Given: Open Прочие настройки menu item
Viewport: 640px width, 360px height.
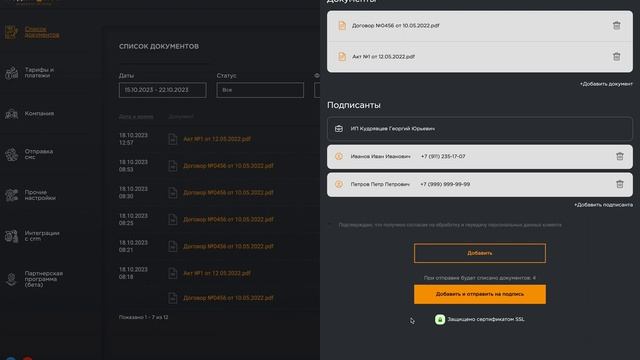Looking at the screenshot, I should click(40, 195).
